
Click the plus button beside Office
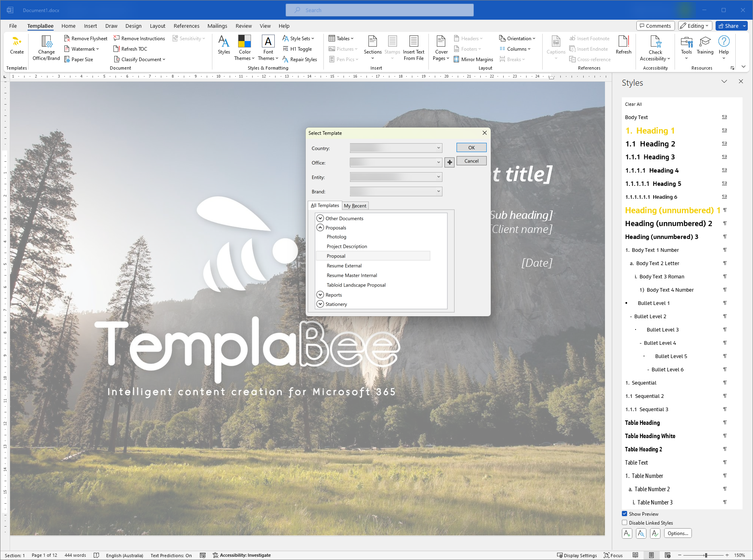(450, 162)
